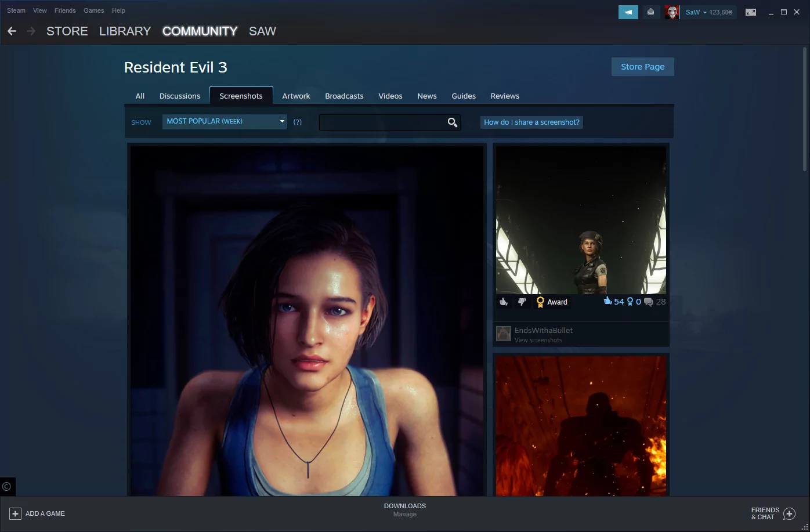Go to the COMMUNITY section
The height and width of the screenshot is (532, 810).
click(200, 31)
